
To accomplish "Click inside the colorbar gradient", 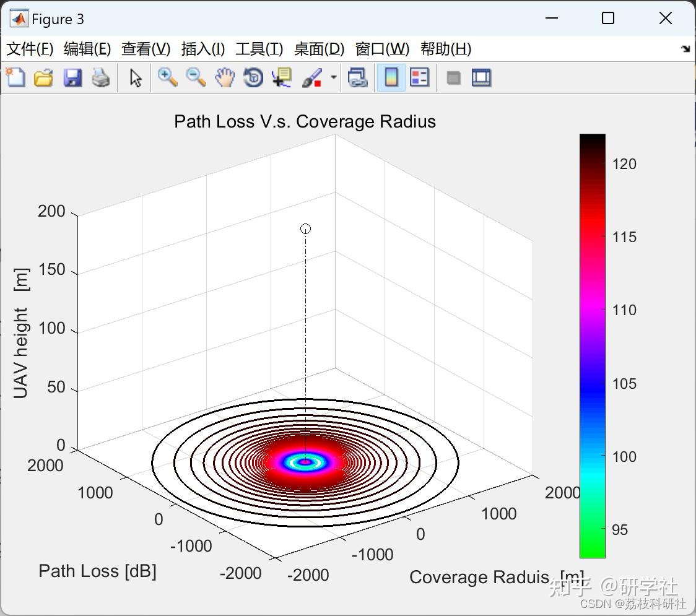I will pos(591,341).
